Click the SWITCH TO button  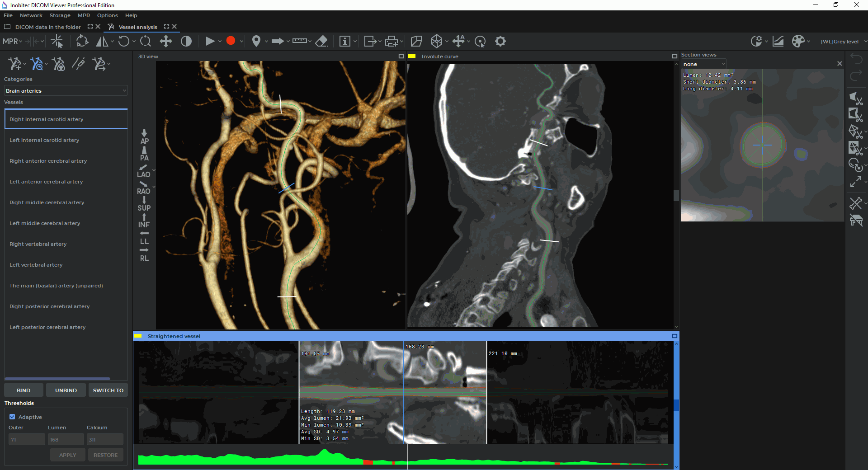(108, 390)
